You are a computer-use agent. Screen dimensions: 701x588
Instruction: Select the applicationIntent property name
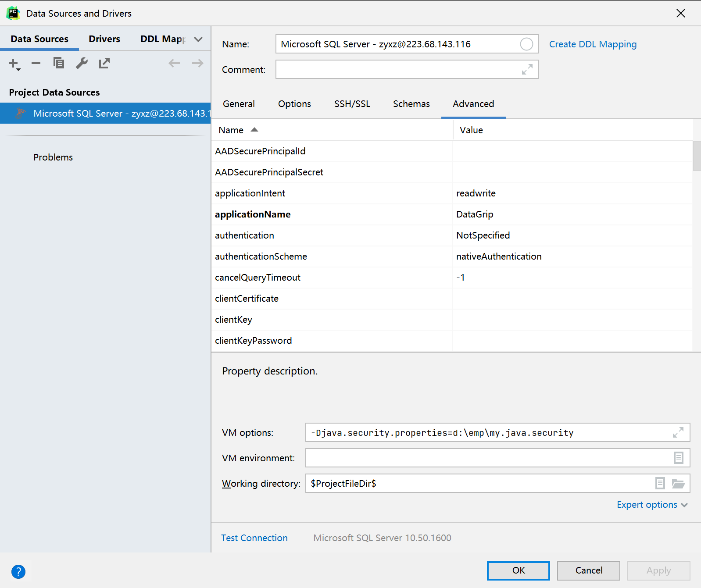(250, 193)
